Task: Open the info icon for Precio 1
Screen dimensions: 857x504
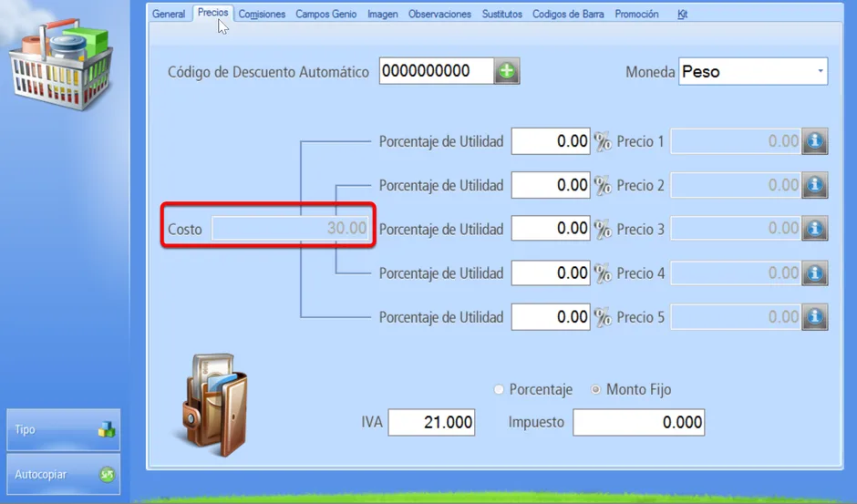Action: 815,141
